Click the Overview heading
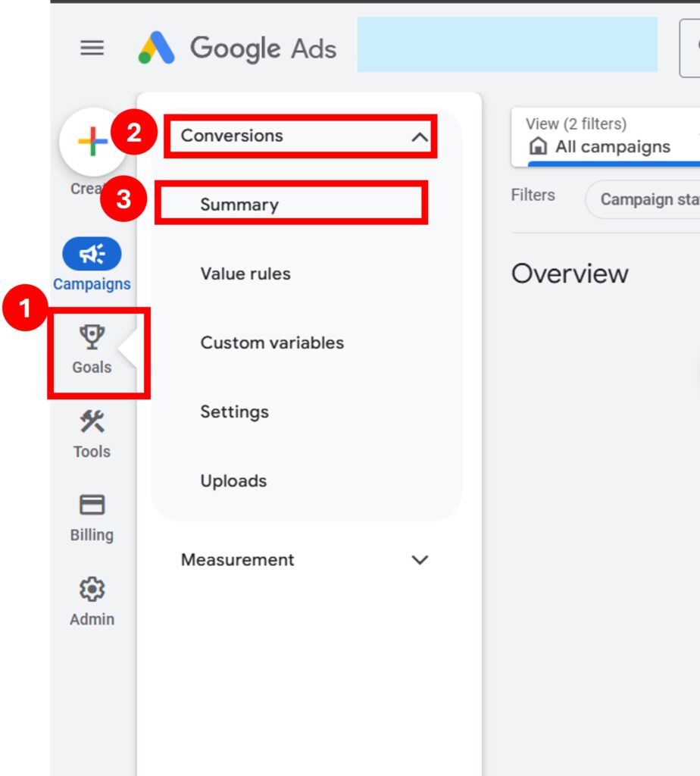 coord(570,274)
